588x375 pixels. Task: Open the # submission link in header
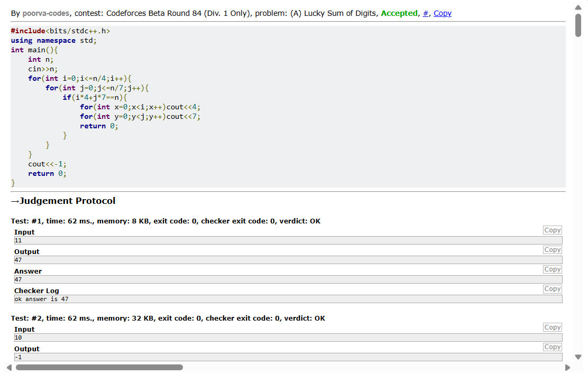click(426, 14)
